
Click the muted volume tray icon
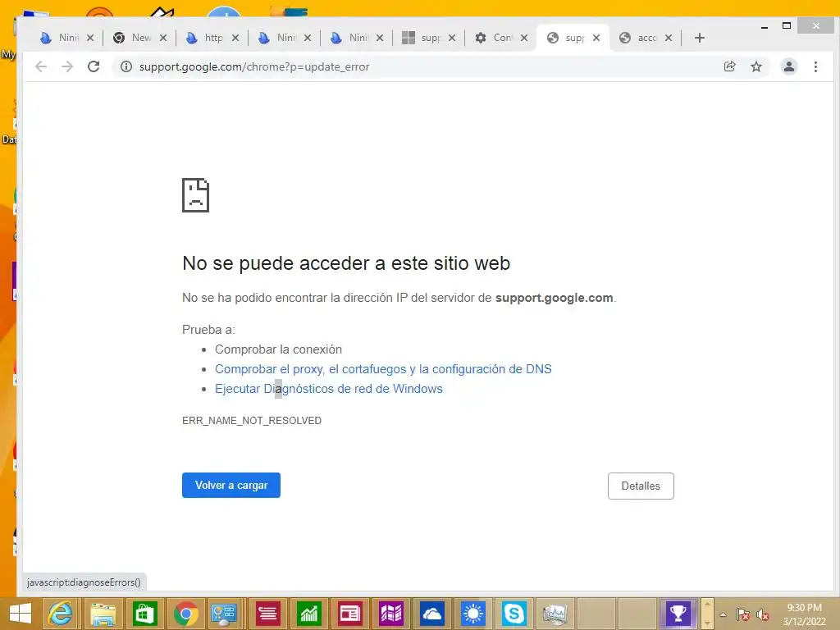tap(763, 614)
